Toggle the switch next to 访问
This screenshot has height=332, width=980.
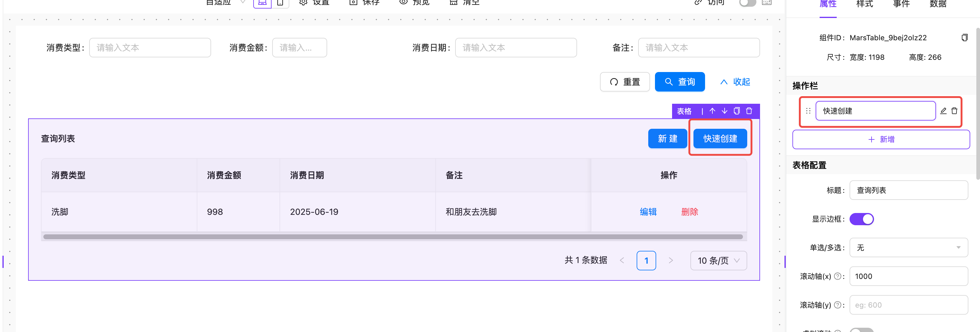coord(747,3)
